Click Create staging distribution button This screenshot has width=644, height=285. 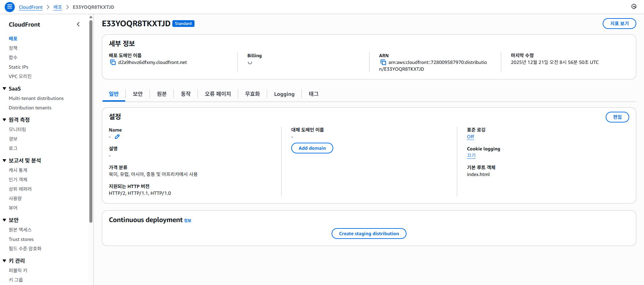tap(369, 234)
